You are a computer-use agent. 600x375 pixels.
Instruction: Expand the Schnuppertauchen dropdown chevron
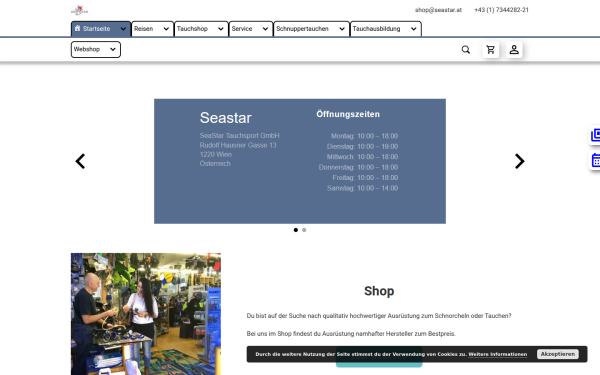342,29
